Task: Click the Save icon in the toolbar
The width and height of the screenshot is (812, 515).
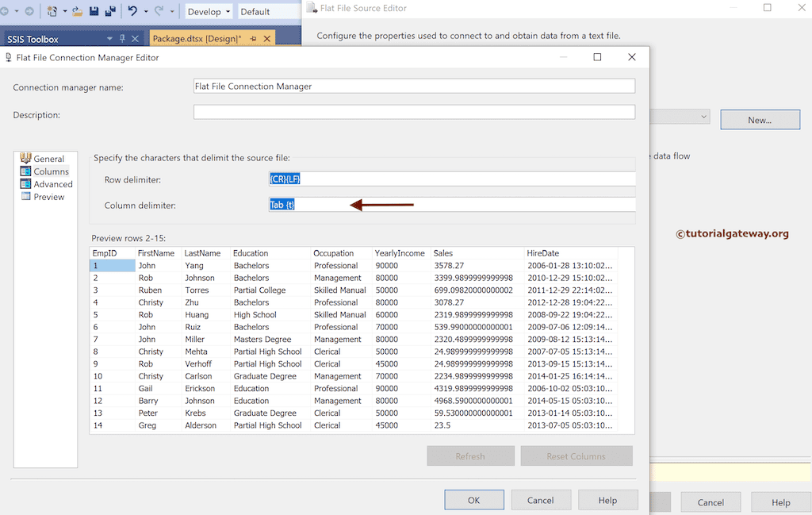Action: 93,11
